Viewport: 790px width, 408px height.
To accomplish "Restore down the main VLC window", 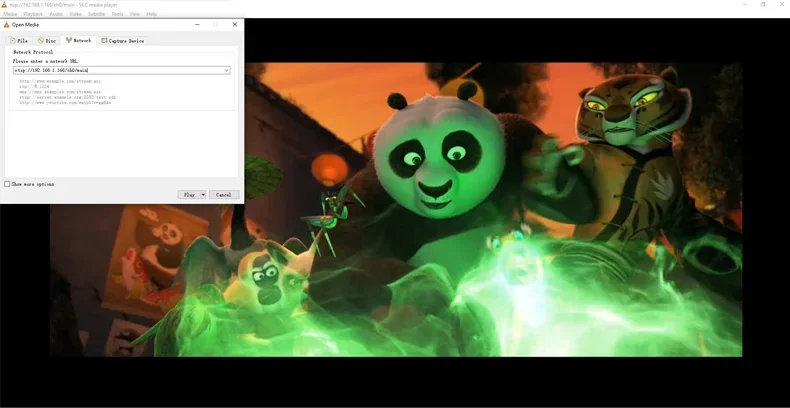I will click(x=763, y=5).
